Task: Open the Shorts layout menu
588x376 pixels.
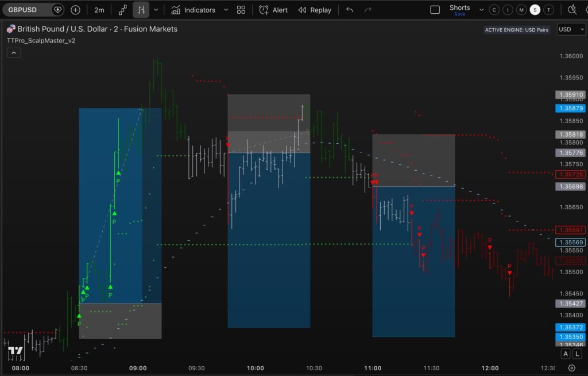Action: pos(459,10)
